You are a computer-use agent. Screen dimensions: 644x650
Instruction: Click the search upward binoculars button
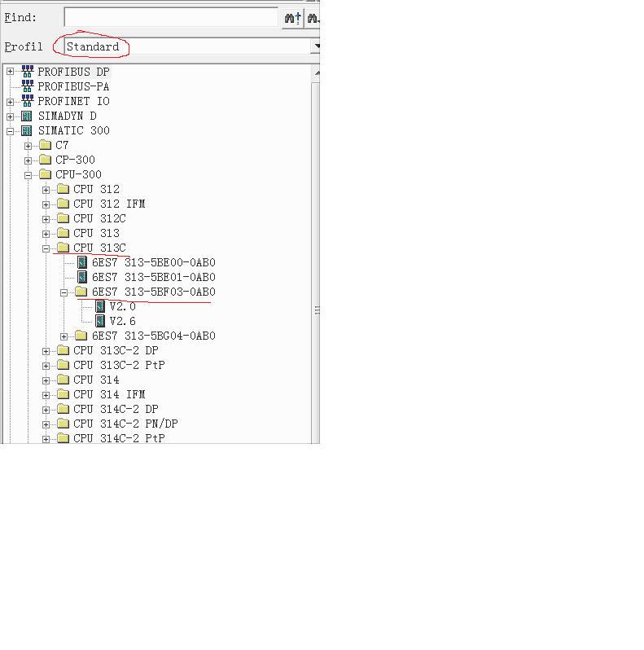292,18
